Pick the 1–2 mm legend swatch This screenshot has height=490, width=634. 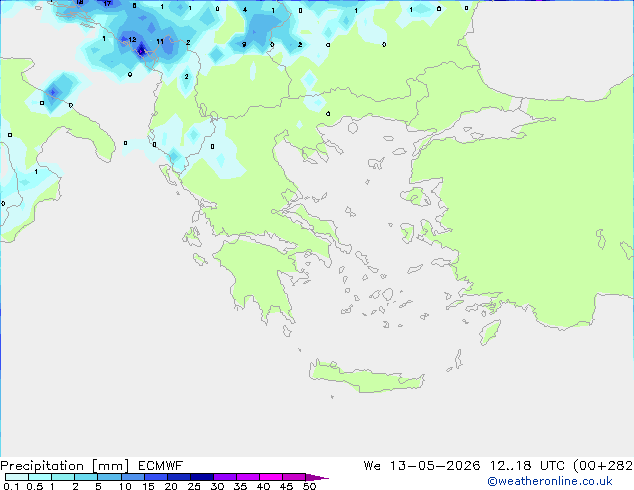pyautogui.click(x=63, y=477)
